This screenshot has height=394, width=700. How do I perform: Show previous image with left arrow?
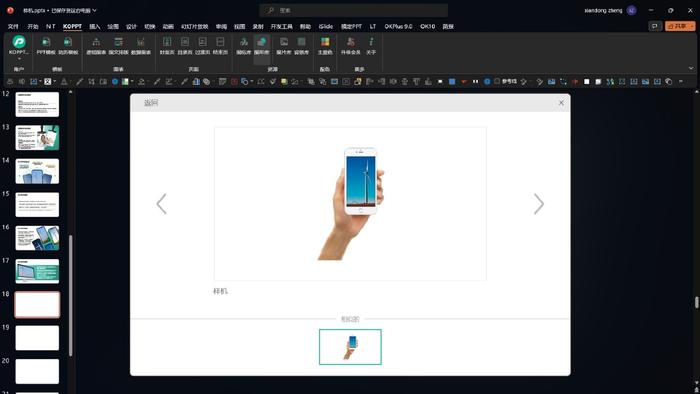[x=161, y=204]
